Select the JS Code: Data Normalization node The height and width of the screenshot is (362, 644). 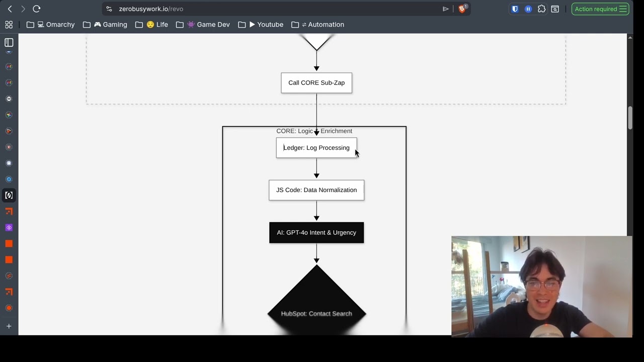click(316, 190)
